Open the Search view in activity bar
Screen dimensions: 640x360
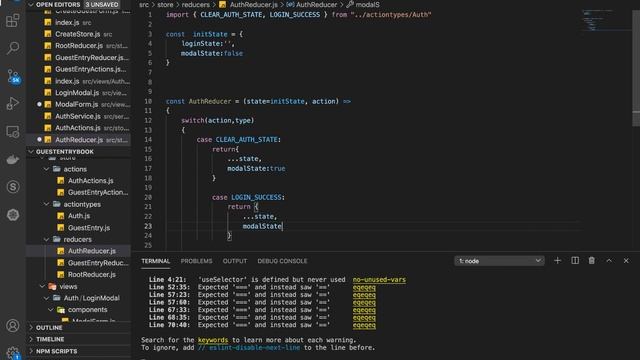pyautogui.click(x=13, y=48)
